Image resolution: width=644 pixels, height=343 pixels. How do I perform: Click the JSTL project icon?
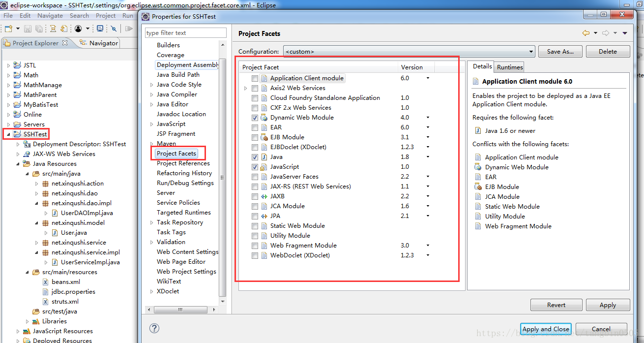[17, 65]
